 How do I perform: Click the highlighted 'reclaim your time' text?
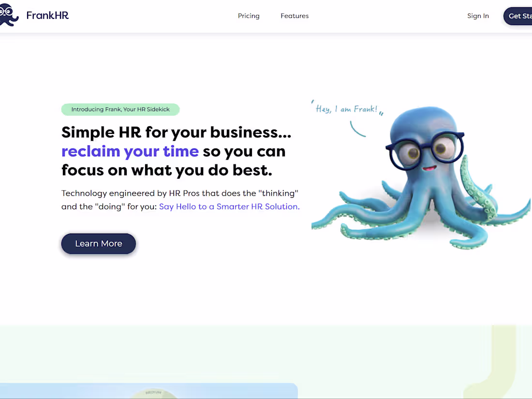(130, 151)
